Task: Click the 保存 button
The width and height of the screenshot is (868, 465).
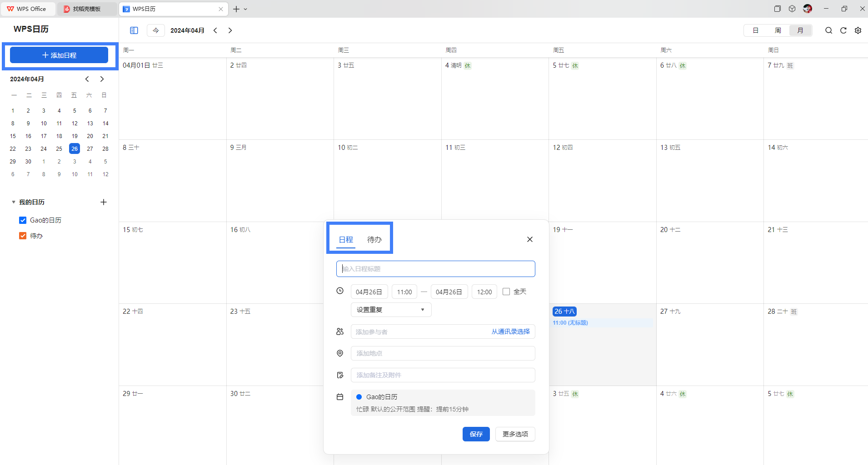Action: pyautogui.click(x=476, y=434)
